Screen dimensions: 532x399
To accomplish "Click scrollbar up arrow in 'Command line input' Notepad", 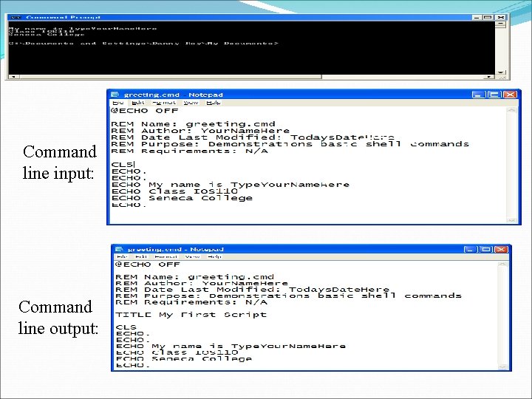I will coord(511,110).
